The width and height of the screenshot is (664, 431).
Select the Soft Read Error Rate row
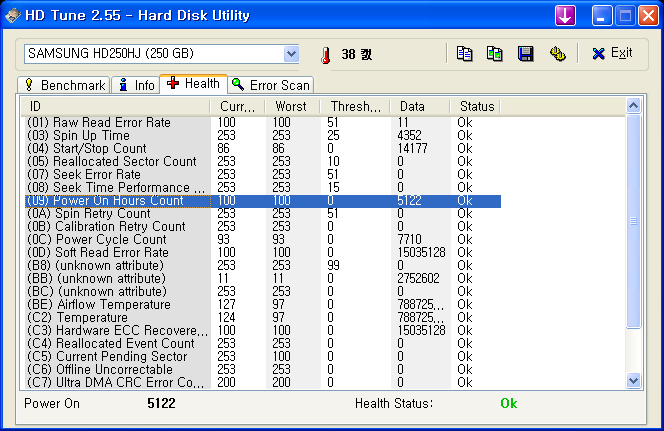pos(263,252)
